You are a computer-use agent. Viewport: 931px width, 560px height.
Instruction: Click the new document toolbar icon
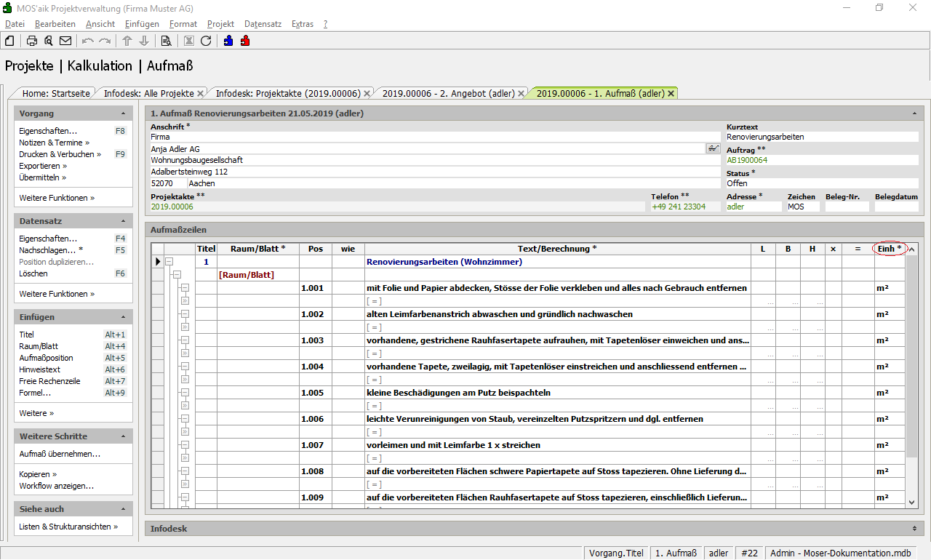pos(9,41)
